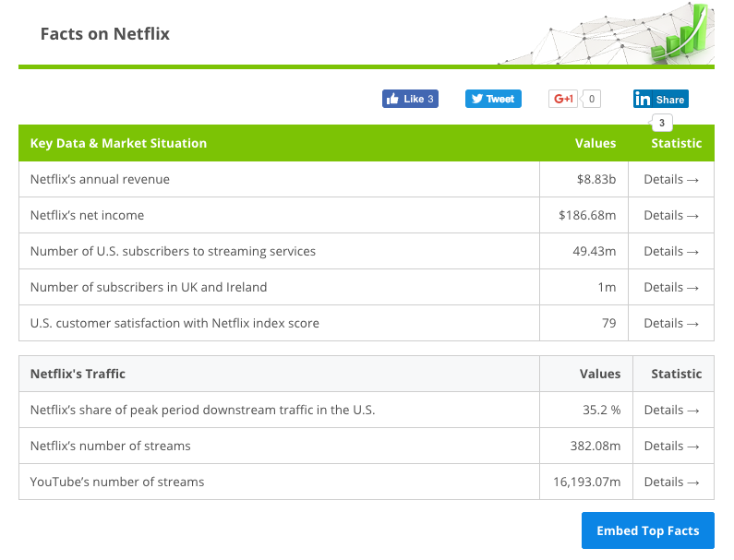The image size is (734, 560).
Task: Click the 'Facts on Netflix' page title
Action: pos(105,34)
